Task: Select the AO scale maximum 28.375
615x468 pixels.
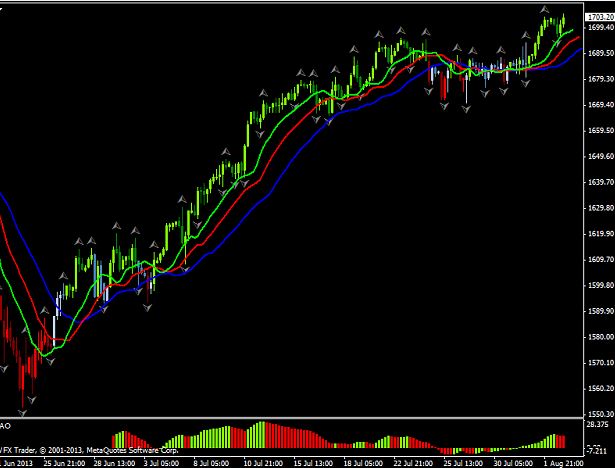Action: point(599,424)
